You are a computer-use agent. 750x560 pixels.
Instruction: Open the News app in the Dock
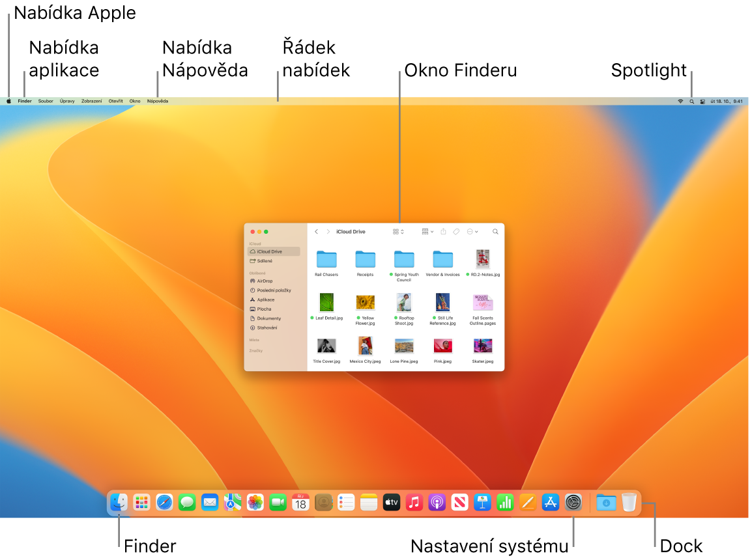(x=459, y=502)
